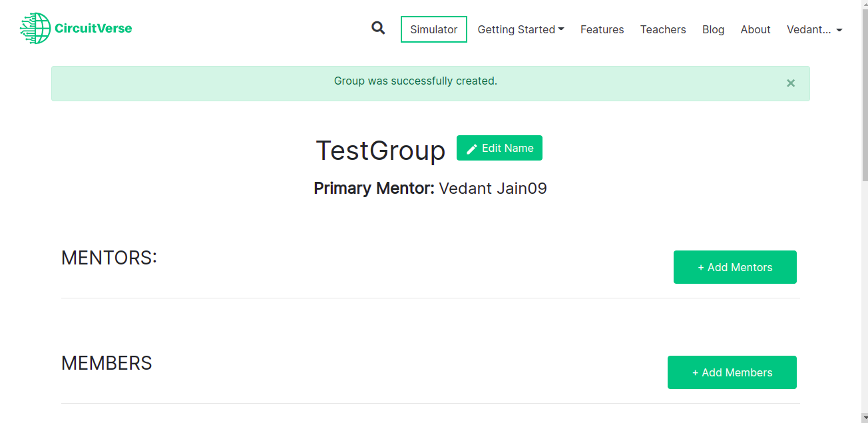Click the plus Add Mentors button
This screenshot has height=423, width=868.
coord(735,267)
